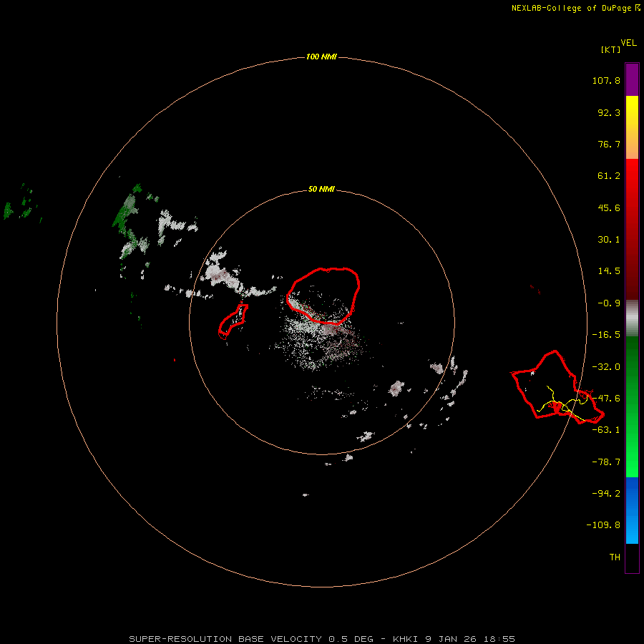This screenshot has height=644, width=644.
Task: Select the 92.3 legend value
Action: click(x=609, y=112)
